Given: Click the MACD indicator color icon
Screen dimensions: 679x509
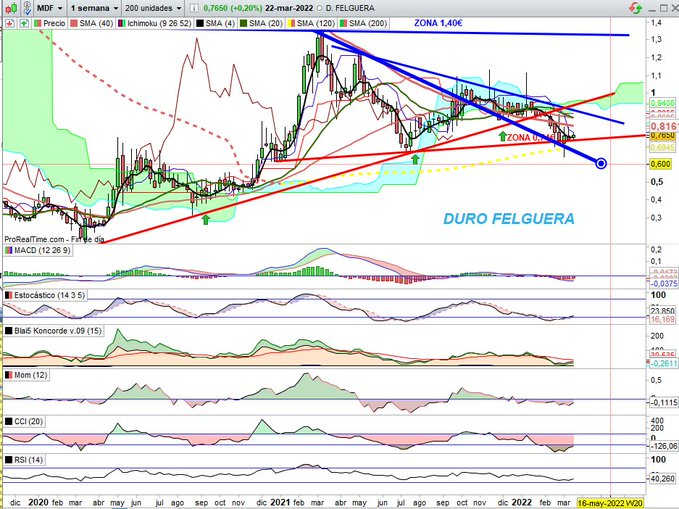Looking at the screenshot, I should (x=9, y=250).
